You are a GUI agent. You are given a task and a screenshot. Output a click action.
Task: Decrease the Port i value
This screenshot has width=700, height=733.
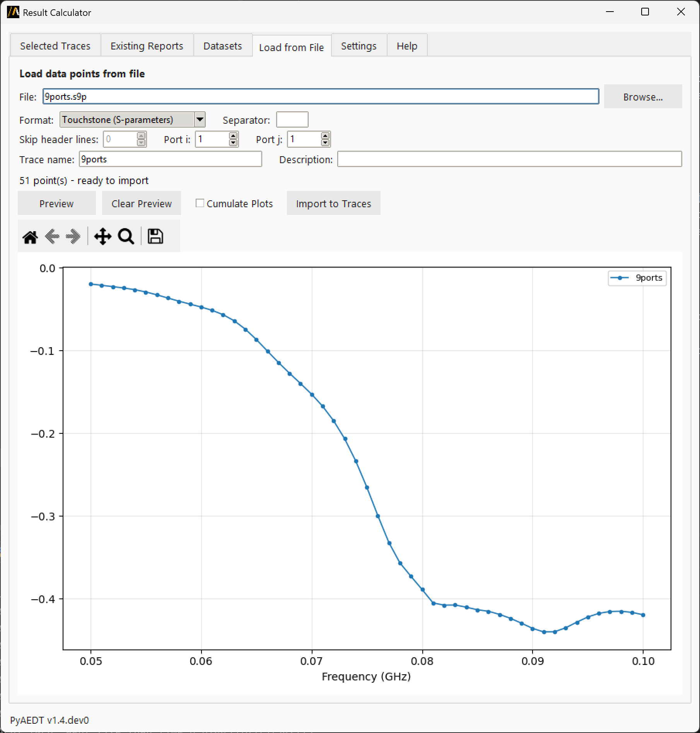pyautogui.click(x=233, y=143)
